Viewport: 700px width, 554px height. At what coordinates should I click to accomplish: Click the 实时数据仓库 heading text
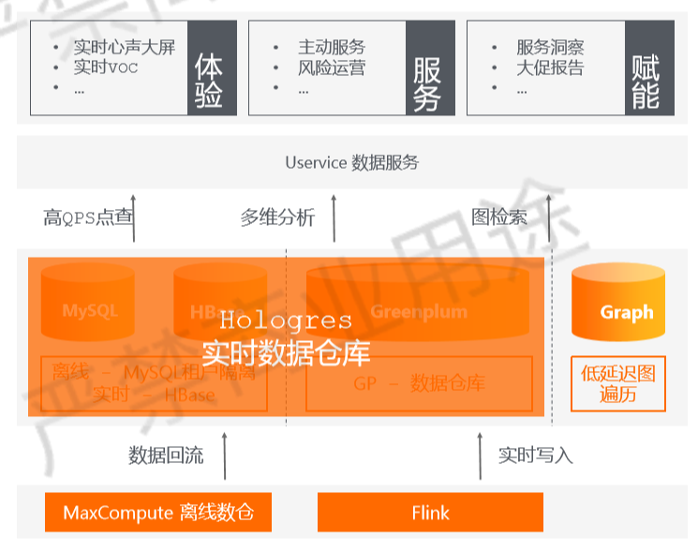click(286, 353)
